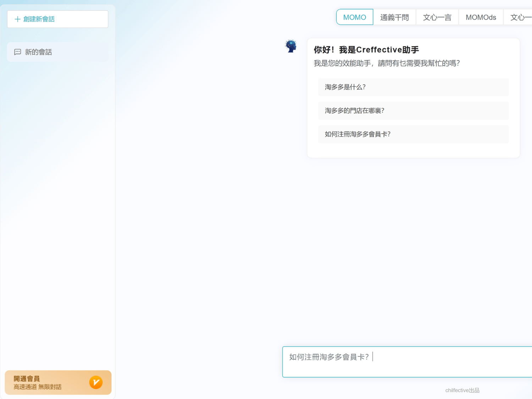Click the 創建新會話 button

58,19
